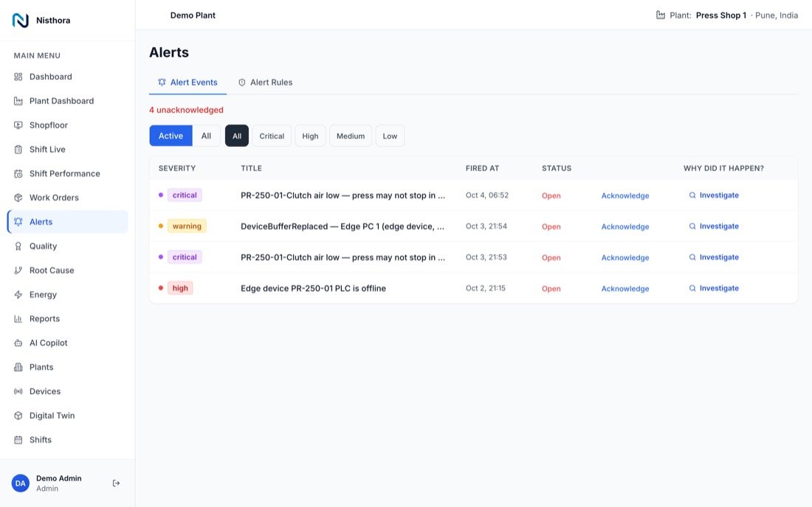Click the Nisthora logo icon
Image resolution: width=812 pixels, height=507 pixels.
coord(20,20)
